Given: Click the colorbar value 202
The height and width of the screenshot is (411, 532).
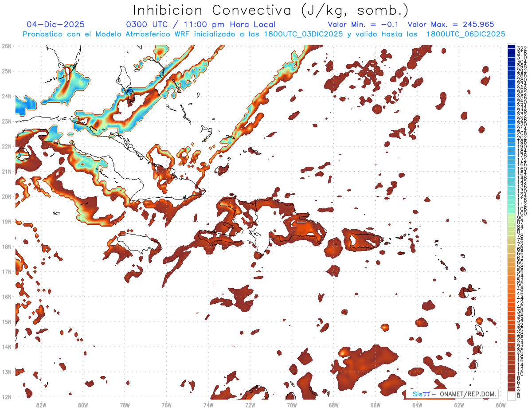Looking at the screenshot, I should 522,137.
